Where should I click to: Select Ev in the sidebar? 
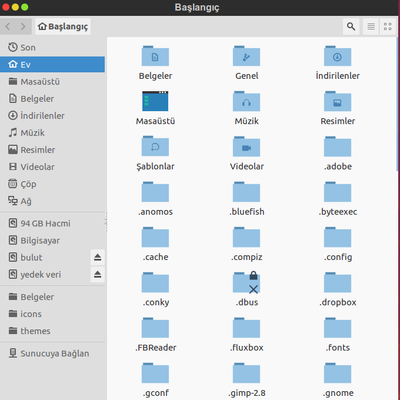53,64
